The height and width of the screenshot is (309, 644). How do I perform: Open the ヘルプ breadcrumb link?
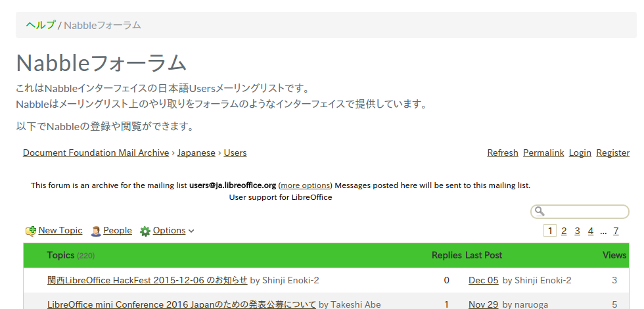(41, 25)
